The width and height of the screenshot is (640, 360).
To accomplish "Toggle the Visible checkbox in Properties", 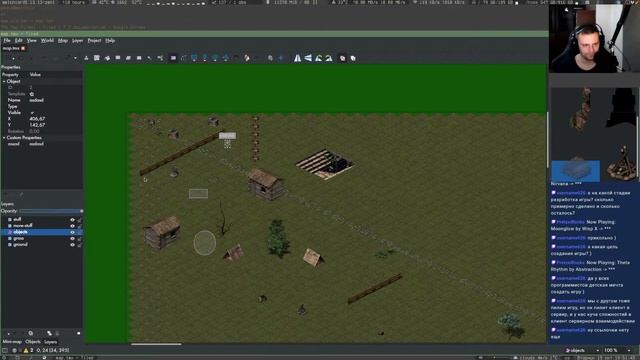I will pos(32,113).
